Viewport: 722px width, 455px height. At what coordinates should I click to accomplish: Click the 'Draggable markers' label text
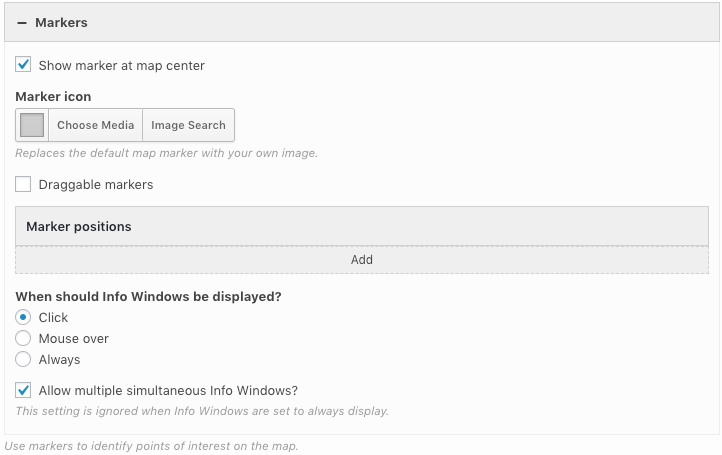[95, 184]
